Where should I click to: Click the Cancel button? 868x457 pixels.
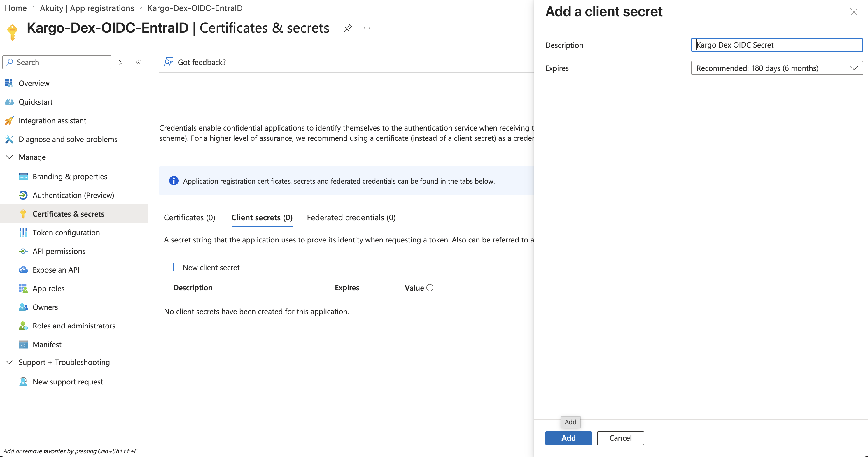point(620,438)
